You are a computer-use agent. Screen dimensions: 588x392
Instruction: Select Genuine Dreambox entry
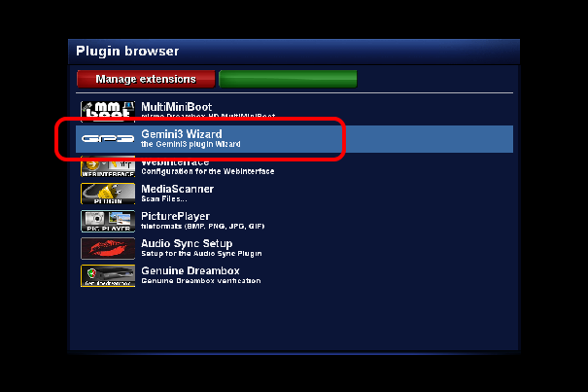pyautogui.click(x=294, y=276)
